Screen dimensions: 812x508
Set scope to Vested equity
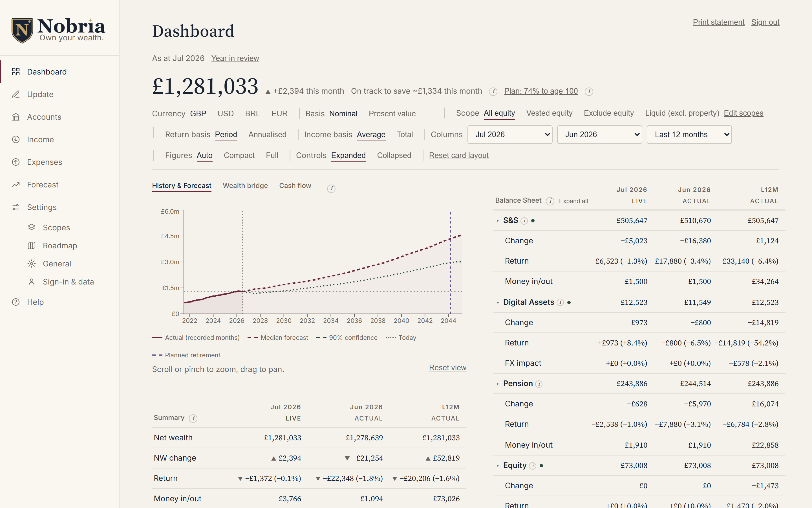pos(549,113)
